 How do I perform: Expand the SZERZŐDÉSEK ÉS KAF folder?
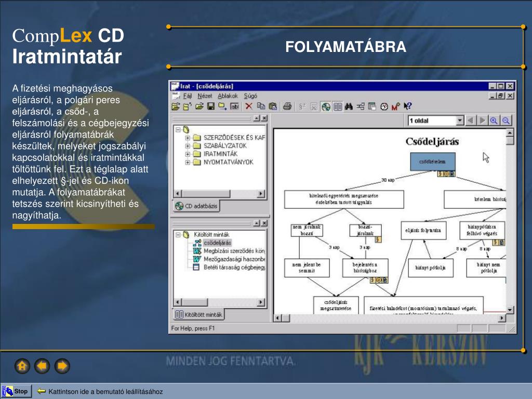(187, 138)
